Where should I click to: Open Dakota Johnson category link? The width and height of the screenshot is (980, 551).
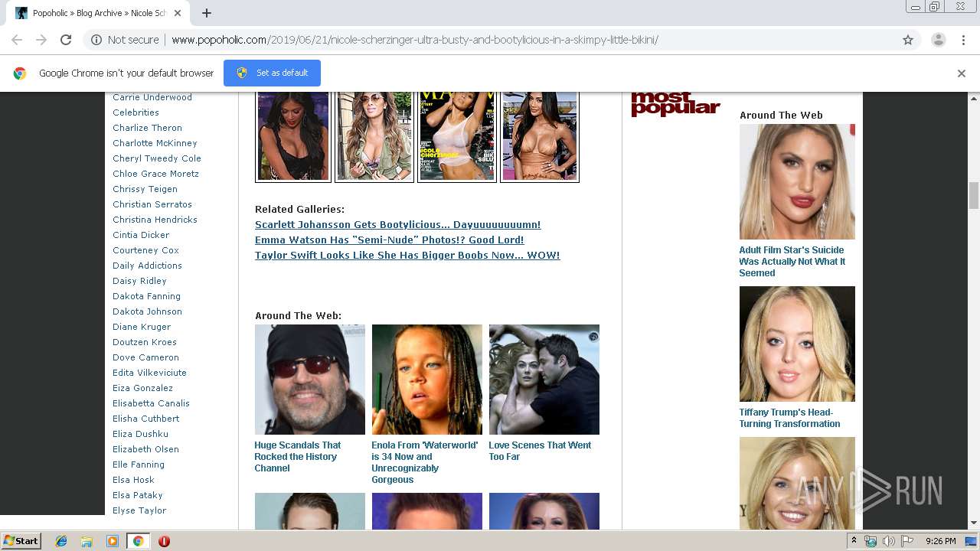147,311
